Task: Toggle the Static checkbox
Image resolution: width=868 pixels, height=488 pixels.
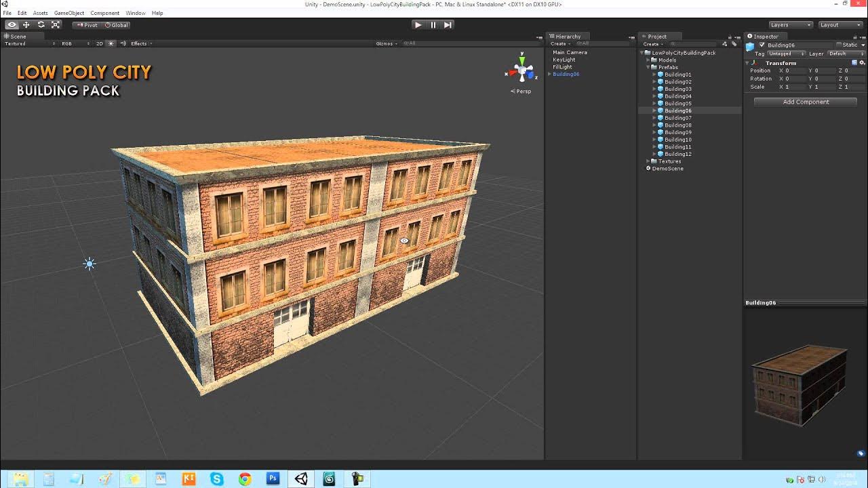Action: tap(838, 45)
